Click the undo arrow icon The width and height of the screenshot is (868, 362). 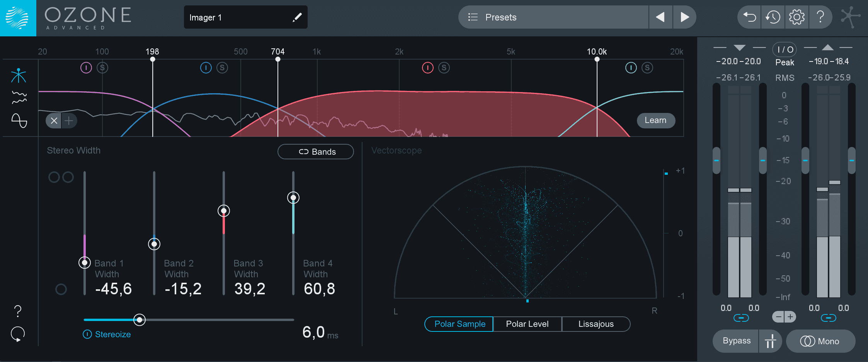(x=749, y=17)
